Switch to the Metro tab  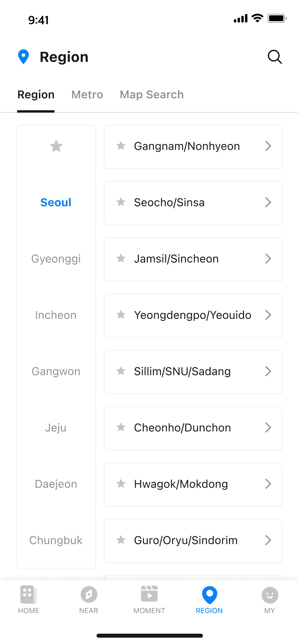pos(87,95)
